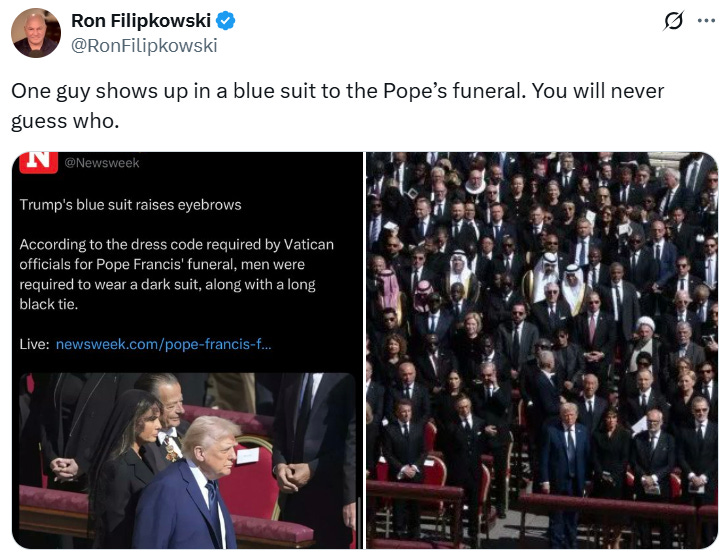Click the blue verified checkmark badge

point(226,21)
